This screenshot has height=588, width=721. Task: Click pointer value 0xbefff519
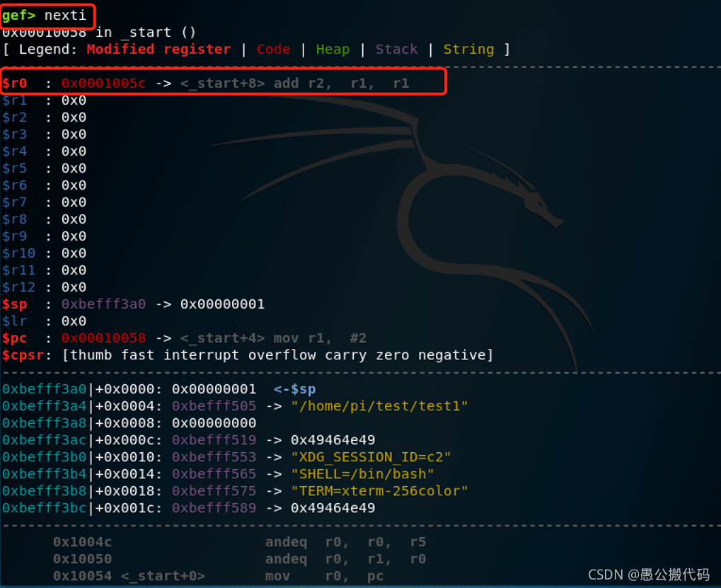214,440
